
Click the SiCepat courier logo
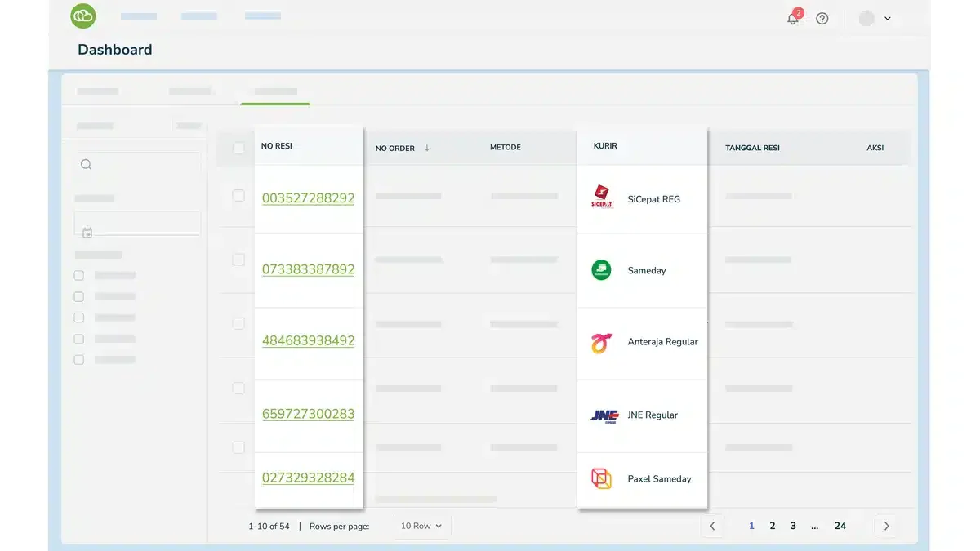602,198
